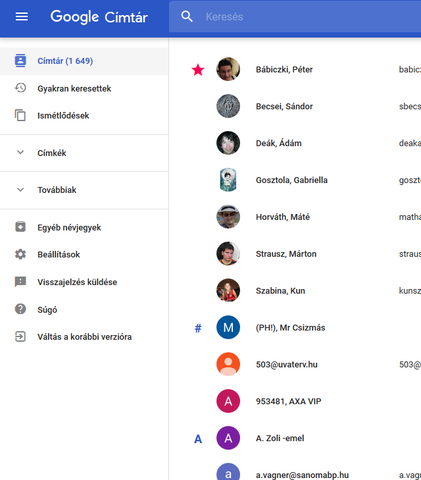Open Szabina, Kun's profile photo

(228, 290)
